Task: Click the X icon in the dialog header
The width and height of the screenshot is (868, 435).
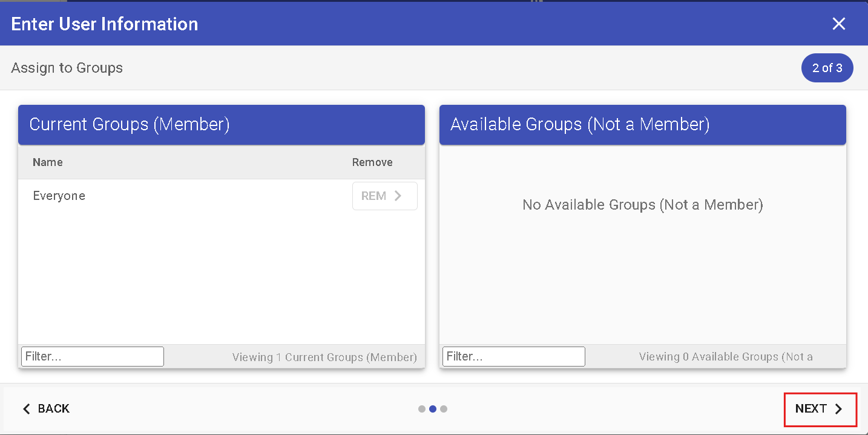Action: (839, 24)
